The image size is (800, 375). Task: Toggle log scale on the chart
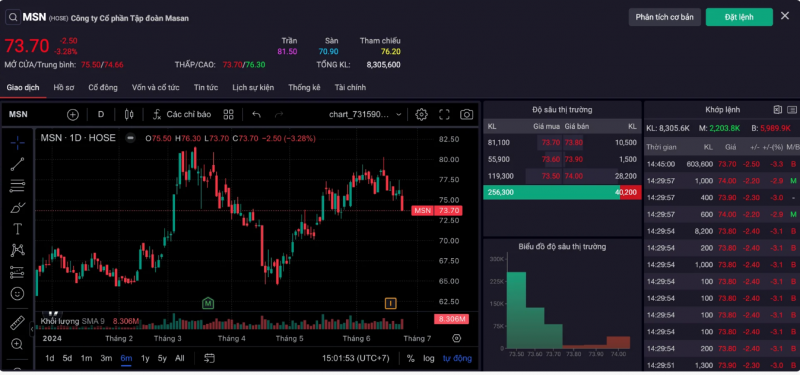[429, 358]
